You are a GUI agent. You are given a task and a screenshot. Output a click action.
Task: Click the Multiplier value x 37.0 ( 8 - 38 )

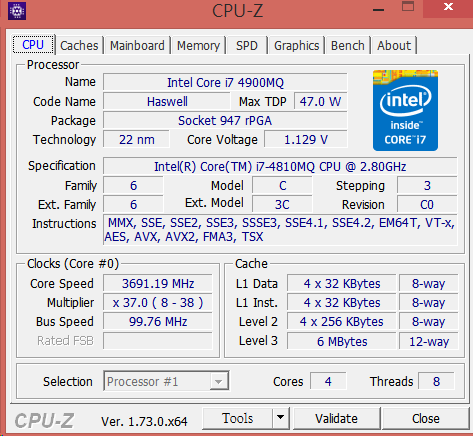[x=158, y=303]
